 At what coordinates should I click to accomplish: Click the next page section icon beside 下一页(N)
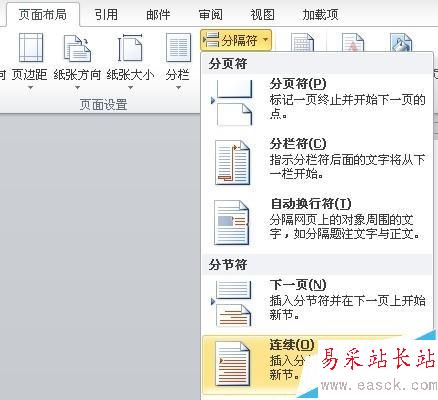(232, 303)
